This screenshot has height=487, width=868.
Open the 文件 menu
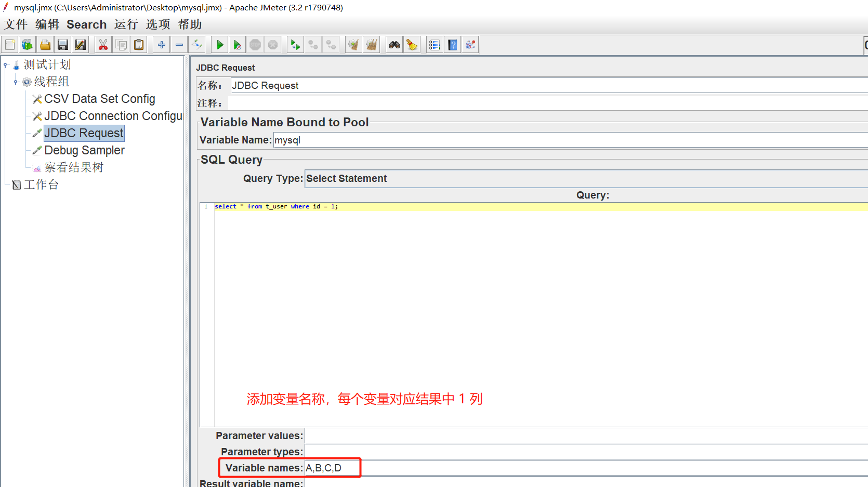pyautogui.click(x=16, y=24)
